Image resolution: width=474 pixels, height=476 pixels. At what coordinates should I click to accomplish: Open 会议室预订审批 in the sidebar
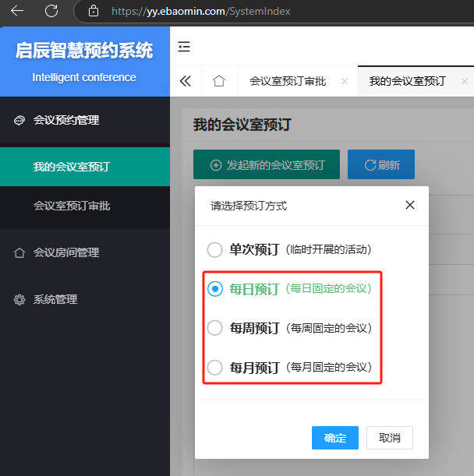coord(72,206)
